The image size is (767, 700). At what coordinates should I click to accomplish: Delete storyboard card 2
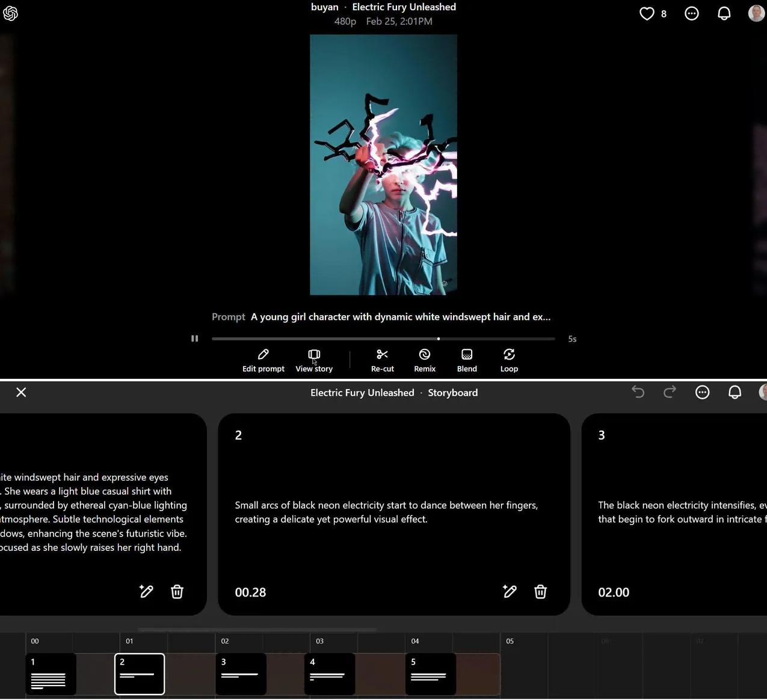point(540,592)
